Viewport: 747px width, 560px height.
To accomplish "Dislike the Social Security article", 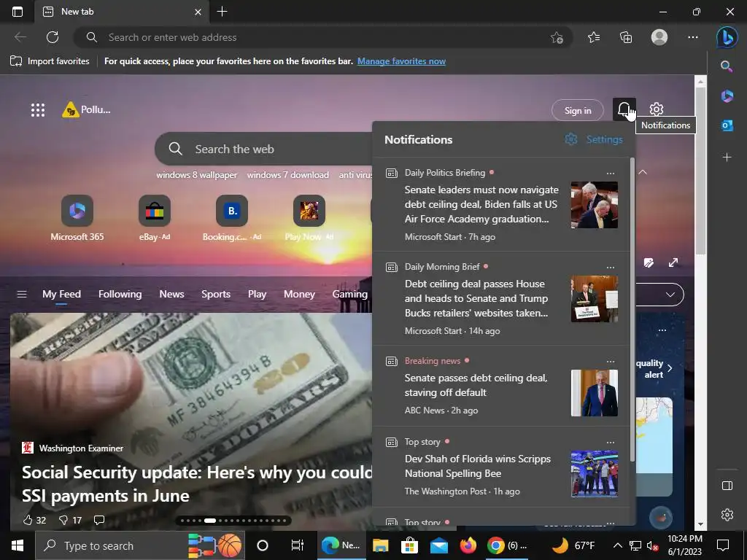I will pyautogui.click(x=70, y=520).
